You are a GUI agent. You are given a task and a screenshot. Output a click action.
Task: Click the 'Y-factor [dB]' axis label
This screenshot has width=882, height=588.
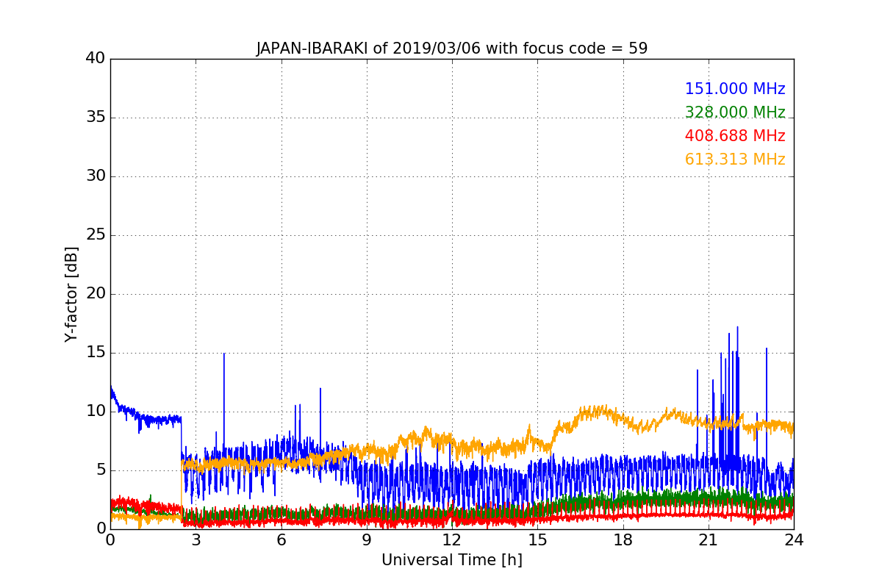[x=71, y=294]
